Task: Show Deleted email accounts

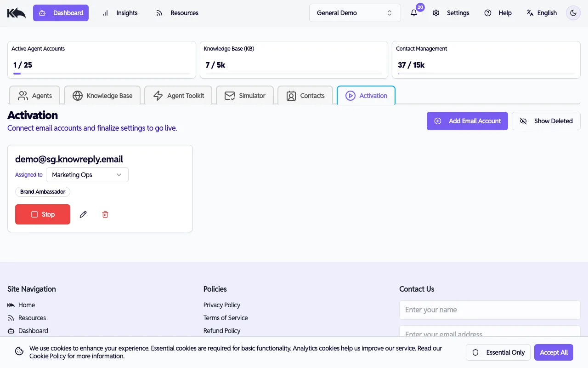Action: (x=546, y=121)
